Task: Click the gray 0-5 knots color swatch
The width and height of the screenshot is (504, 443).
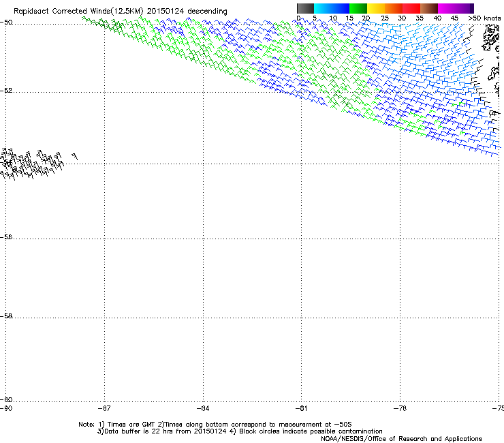Action: [x=305, y=8]
